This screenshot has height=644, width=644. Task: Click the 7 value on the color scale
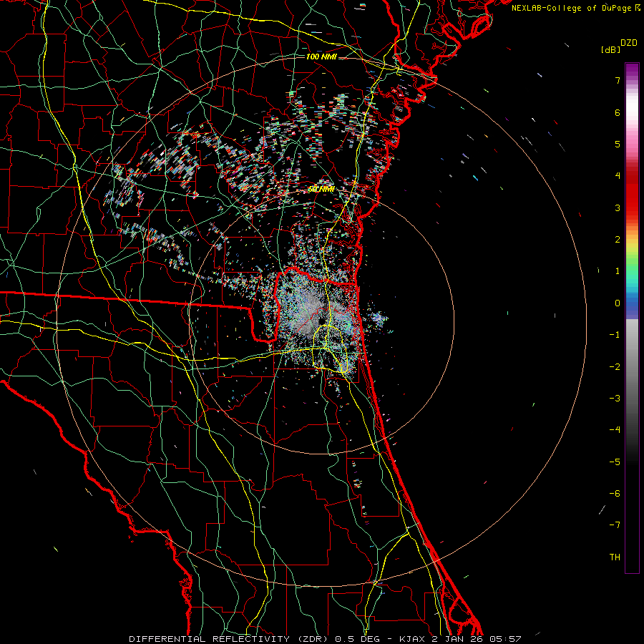[618, 80]
